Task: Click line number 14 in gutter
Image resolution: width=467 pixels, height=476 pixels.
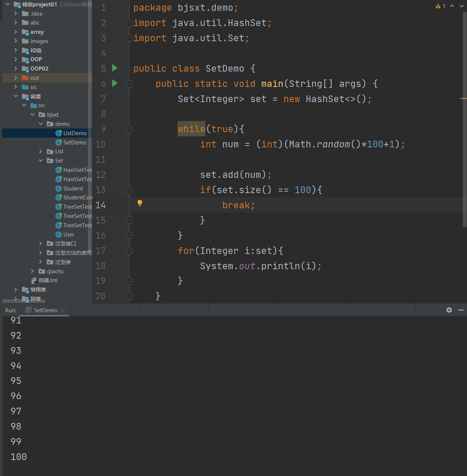Action: tap(101, 205)
